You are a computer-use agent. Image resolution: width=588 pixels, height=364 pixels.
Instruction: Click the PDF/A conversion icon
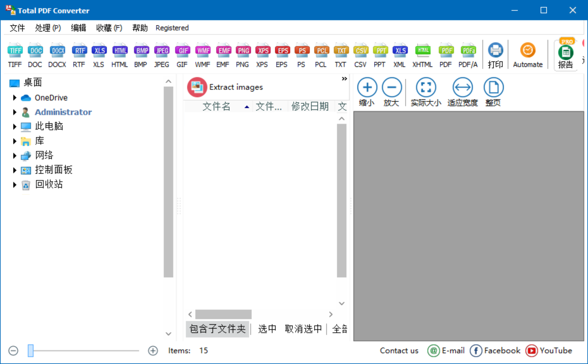(x=468, y=55)
